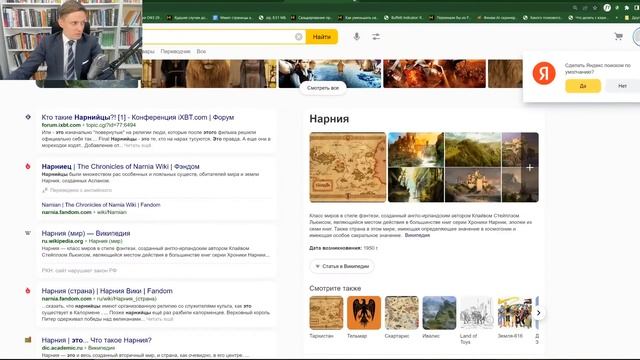Click Читать ещё in Нарния (страна) snippet
640x360 pixels.
click(160, 319)
